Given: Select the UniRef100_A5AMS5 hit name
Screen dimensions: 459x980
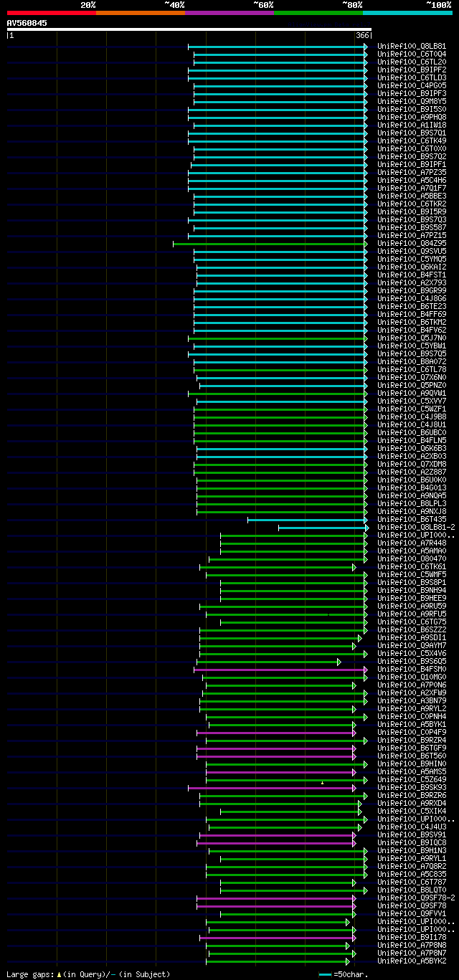Looking at the screenshot, I should [412, 772].
